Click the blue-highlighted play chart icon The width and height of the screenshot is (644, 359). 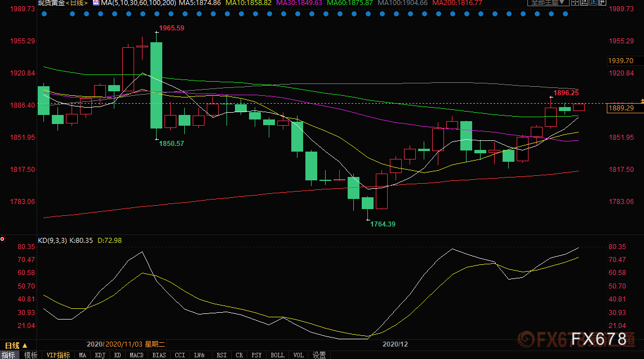click(593, 2)
